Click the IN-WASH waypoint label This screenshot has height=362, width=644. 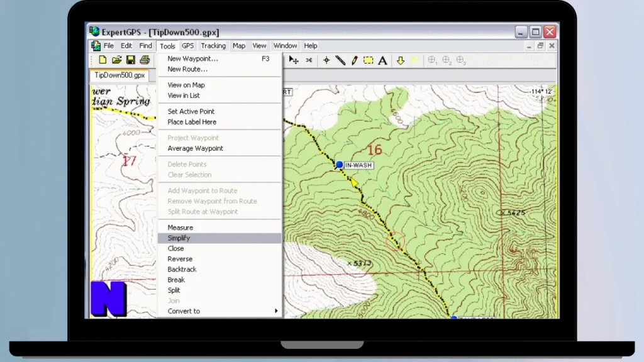click(x=358, y=165)
